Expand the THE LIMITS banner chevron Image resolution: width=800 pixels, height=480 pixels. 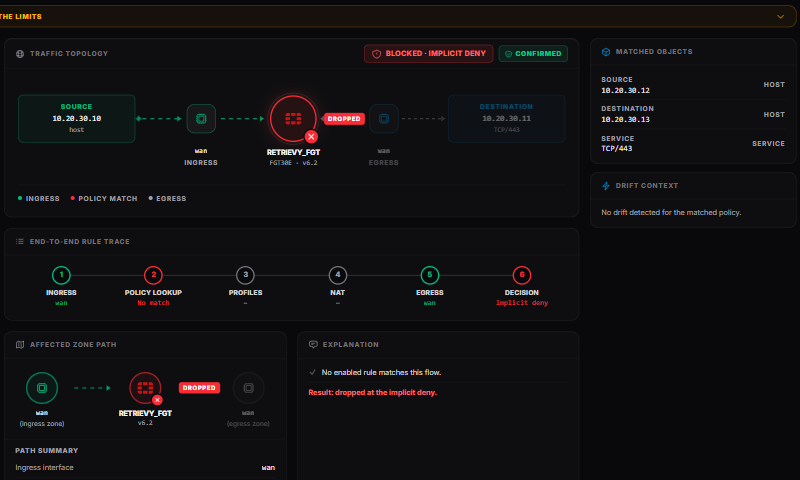click(780, 17)
